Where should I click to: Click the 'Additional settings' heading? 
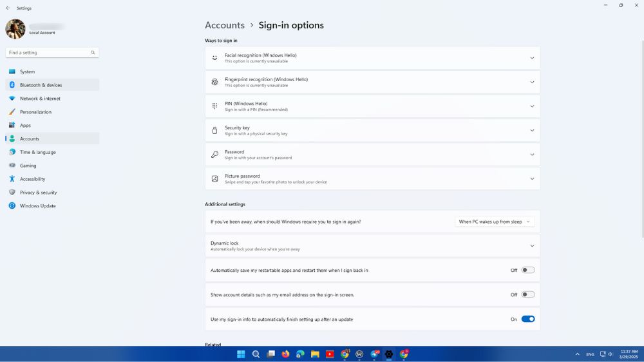coord(225,204)
